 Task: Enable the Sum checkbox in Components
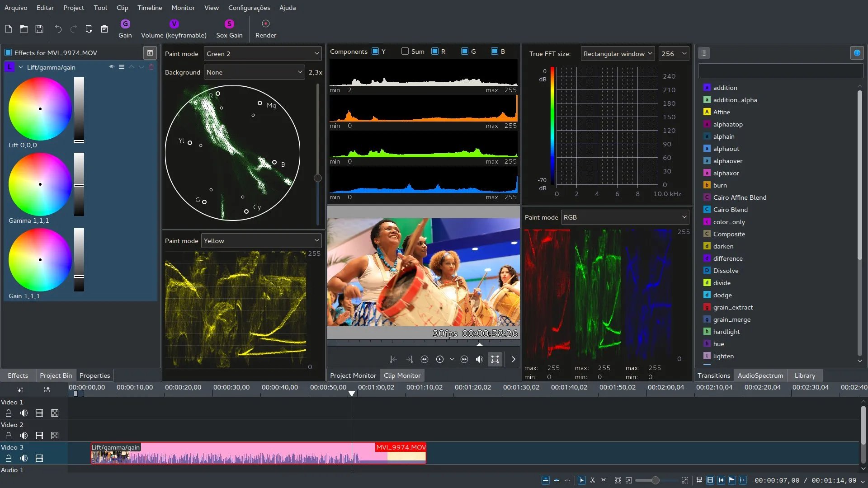click(x=406, y=51)
